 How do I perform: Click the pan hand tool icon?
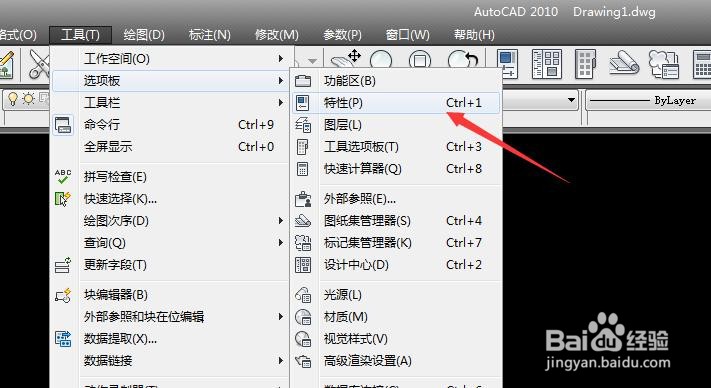coord(346,59)
